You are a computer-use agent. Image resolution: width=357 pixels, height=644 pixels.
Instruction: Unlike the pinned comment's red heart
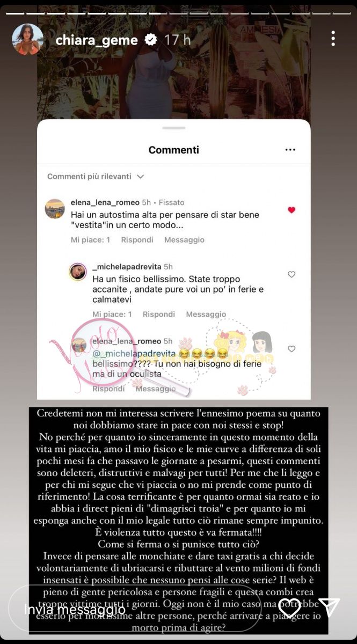(292, 210)
